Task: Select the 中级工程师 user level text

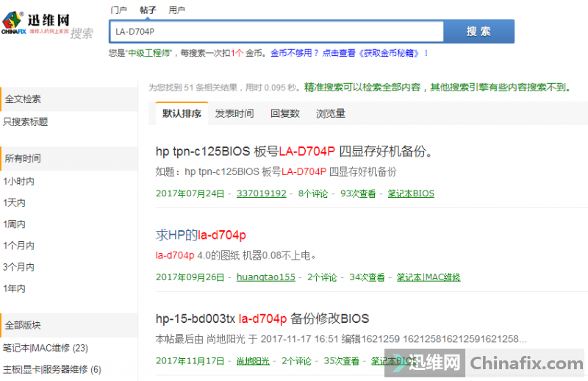Action: (x=150, y=53)
